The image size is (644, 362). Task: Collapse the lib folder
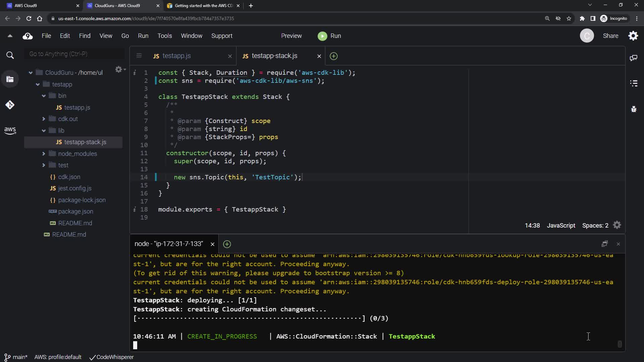[44, 131]
